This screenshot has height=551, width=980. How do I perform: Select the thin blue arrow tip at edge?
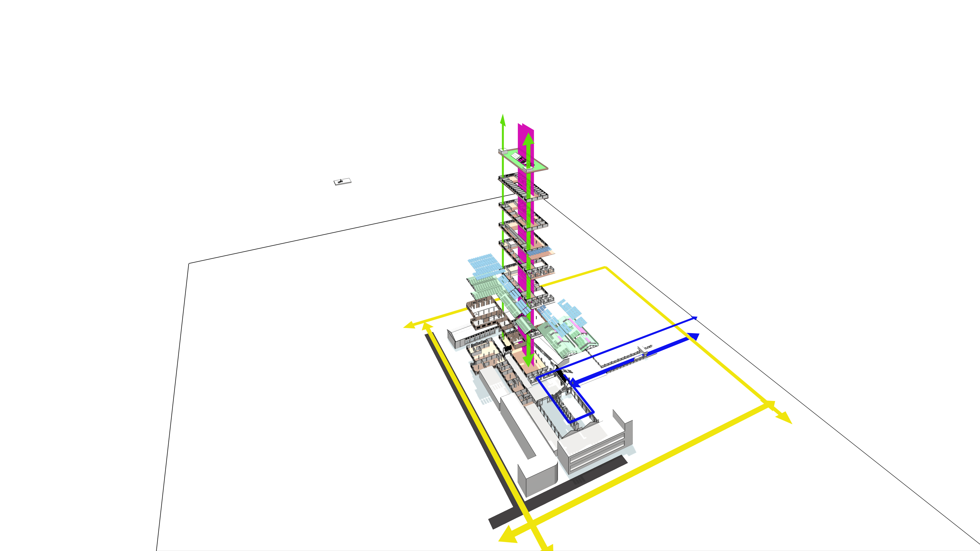[x=695, y=318]
